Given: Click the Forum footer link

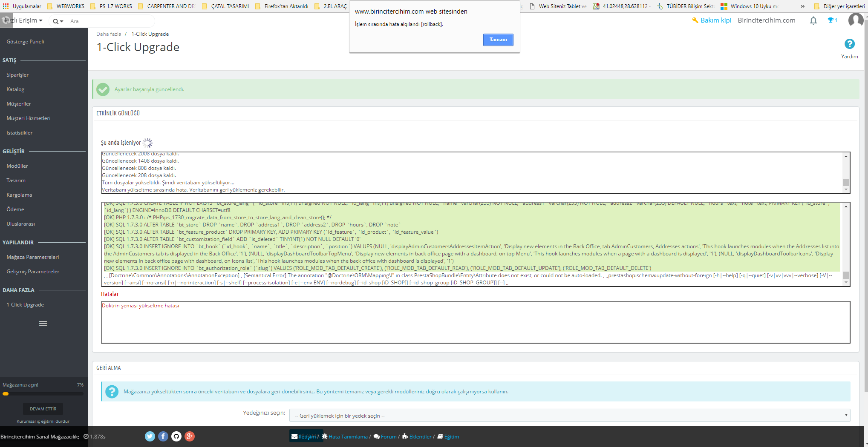Looking at the screenshot, I should [385, 437].
